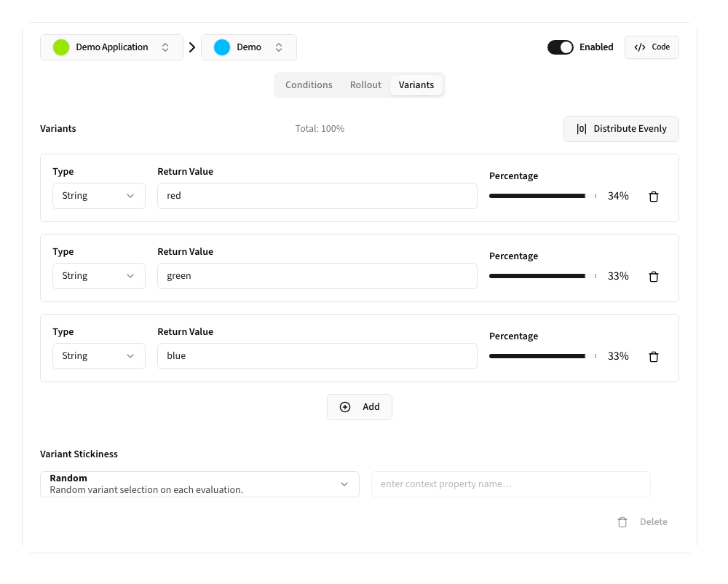Delete the red variant using trash icon

click(x=653, y=197)
